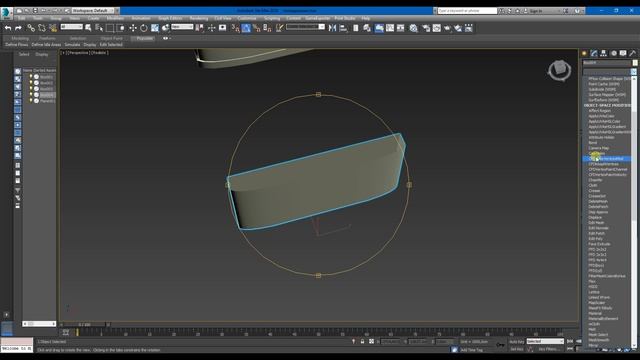Select the Select and Move tool
This screenshot has width=640, height=360.
click(133, 28)
